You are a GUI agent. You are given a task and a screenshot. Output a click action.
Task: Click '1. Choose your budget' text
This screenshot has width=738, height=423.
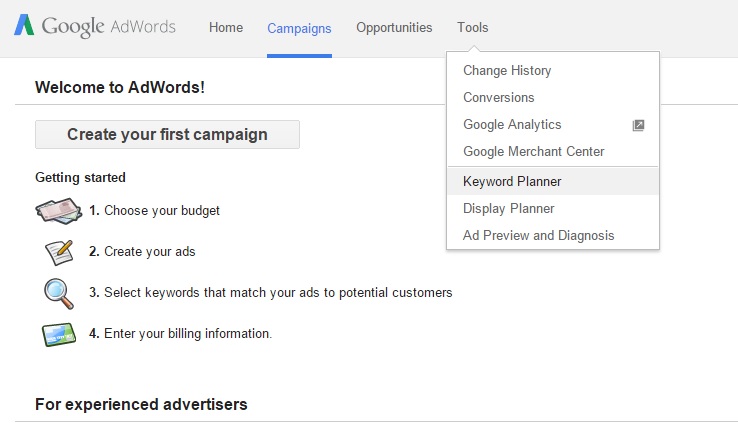click(154, 211)
